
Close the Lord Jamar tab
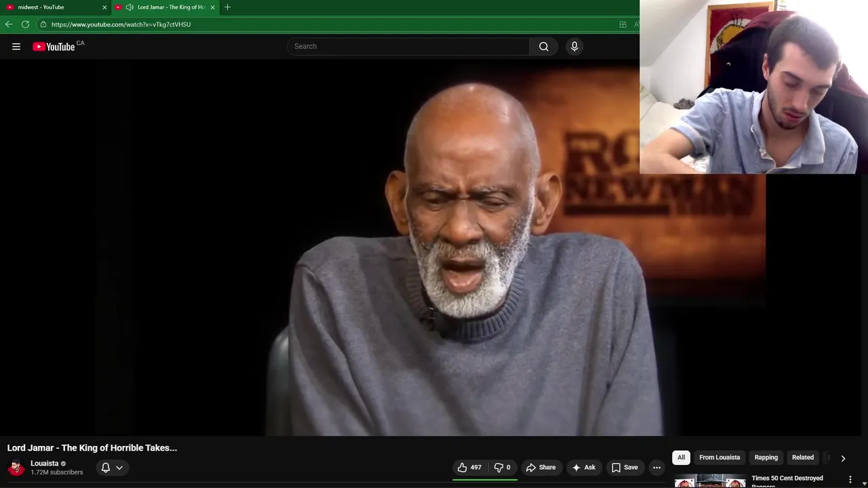212,7
